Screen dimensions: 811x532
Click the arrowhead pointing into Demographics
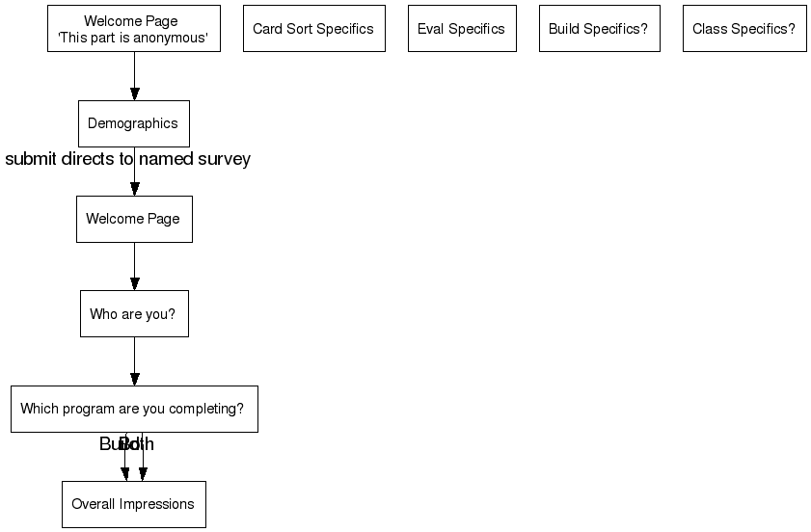pyautogui.click(x=134, y=93)
